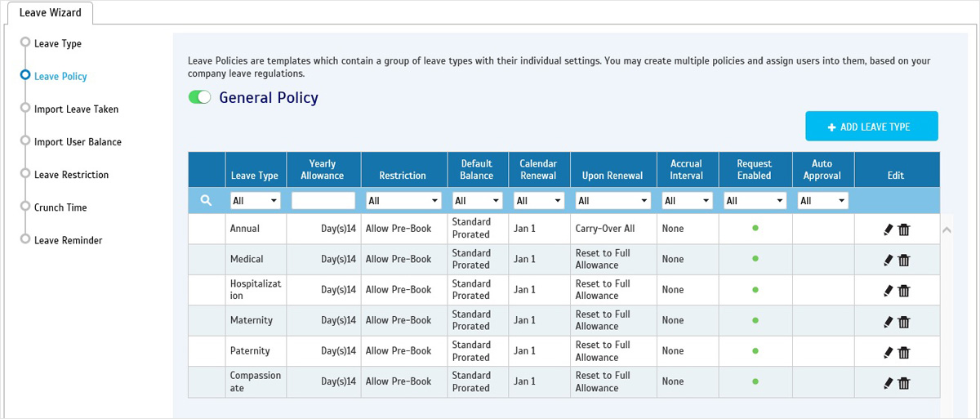Sort by the Default Balance column header
The width and height of the screenshot is (980, 419).
[x=477, y=169]
